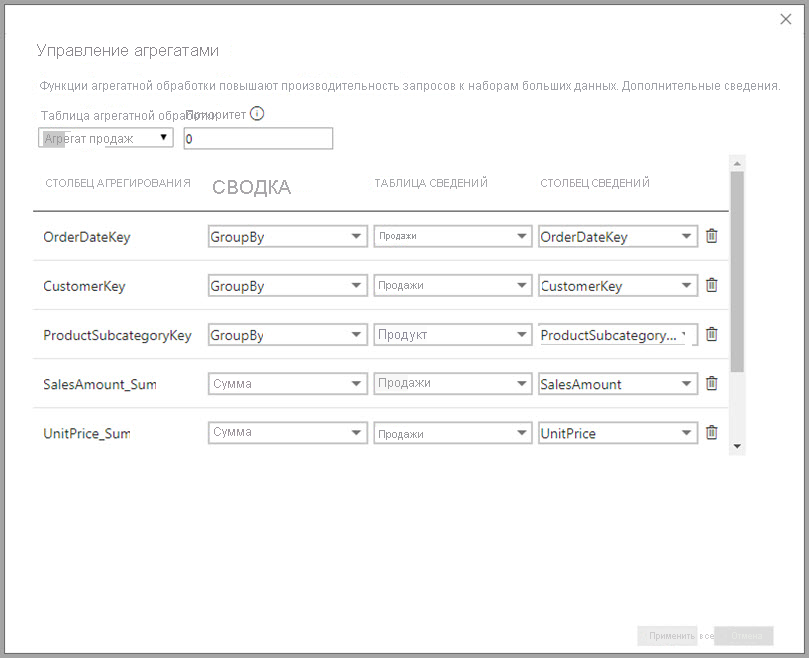Image resolution: width=809 pixels, height=658 pixels.
Task: Click the СВОДКА column header
Action: pyautogui.click(x=251, y=187)
